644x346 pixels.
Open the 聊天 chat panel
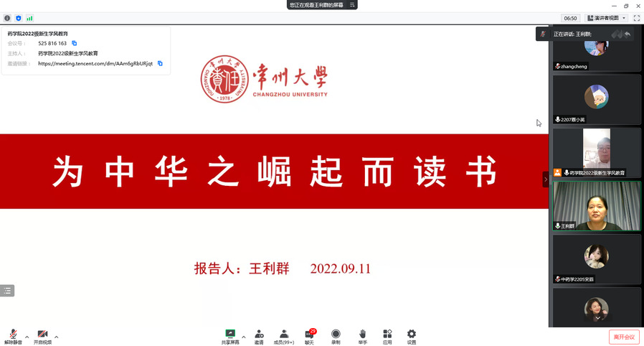click(309, 335)
